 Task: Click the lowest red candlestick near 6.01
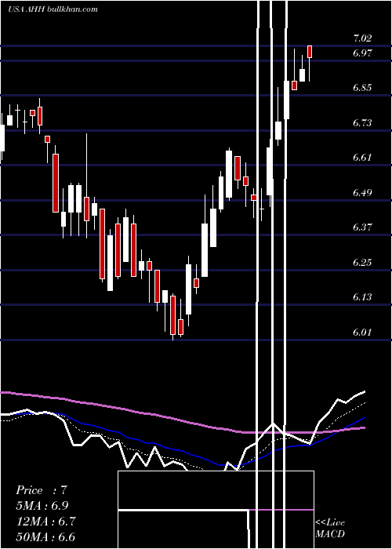pyautogui.click(x=172, y=315)
